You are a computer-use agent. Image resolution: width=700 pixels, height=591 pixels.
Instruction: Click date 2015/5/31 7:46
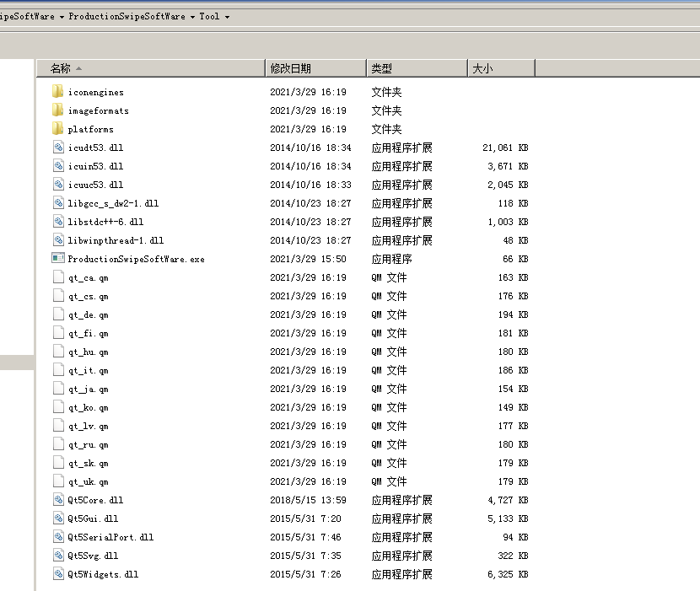(x=305, y=537)
